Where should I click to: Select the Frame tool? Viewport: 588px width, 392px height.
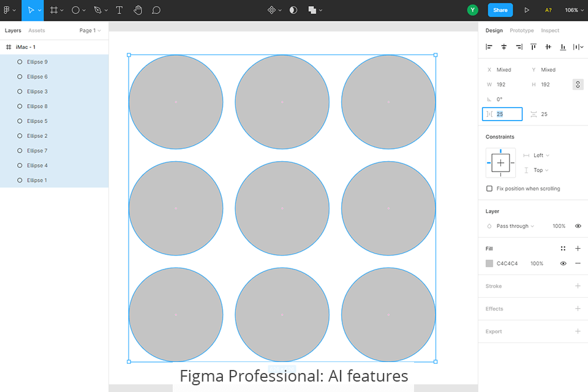pos(54,10)
